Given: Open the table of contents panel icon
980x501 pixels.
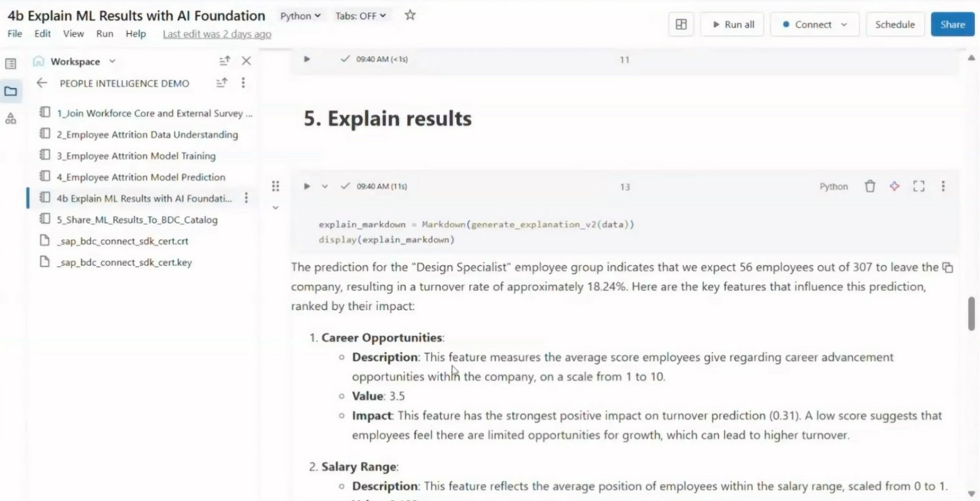Looking at the screenshot, I should point(10,62).
